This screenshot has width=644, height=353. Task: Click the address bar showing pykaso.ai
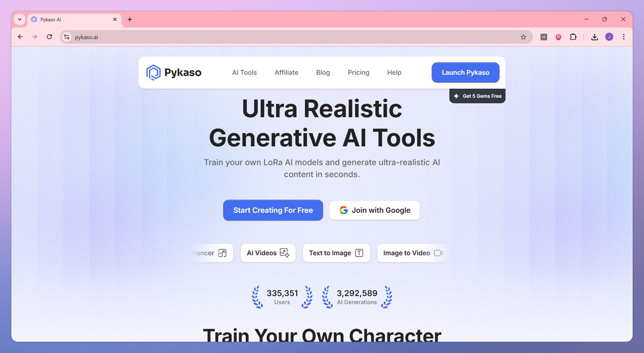[x=296, y=37]
